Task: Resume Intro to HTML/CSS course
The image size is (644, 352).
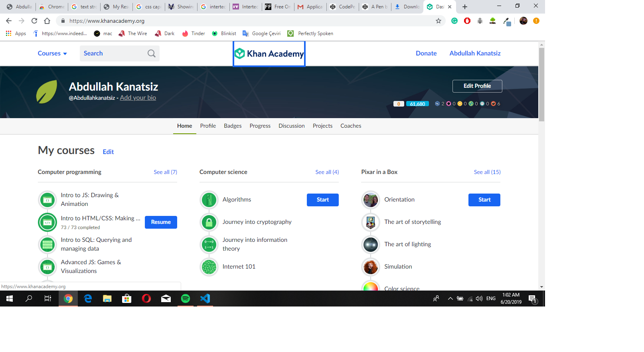Action: pyautogui.click(x=161, y=222)
